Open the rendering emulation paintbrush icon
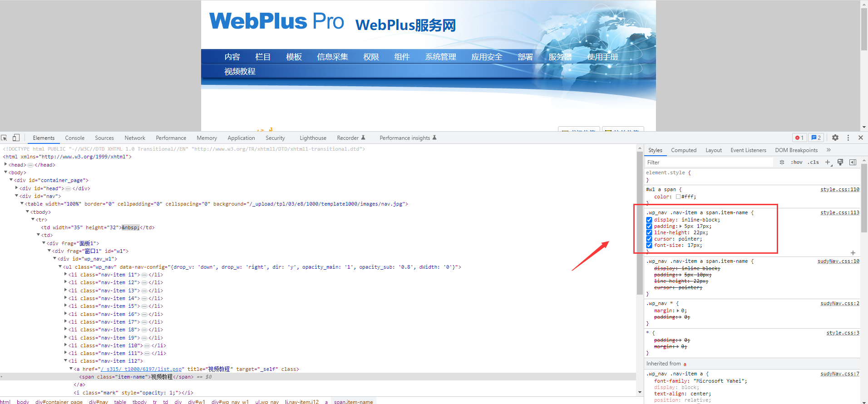The image size is (868, 404). coord(840,162)
